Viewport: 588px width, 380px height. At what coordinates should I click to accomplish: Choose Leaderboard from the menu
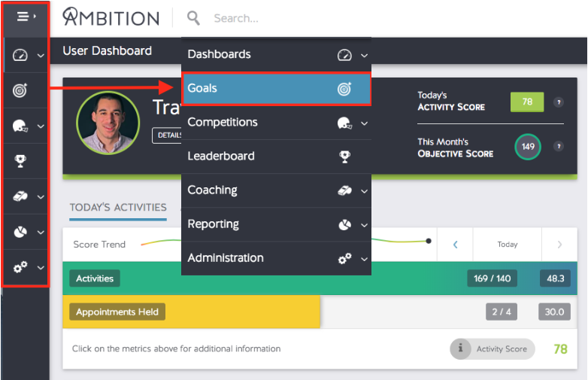point(277,157)
